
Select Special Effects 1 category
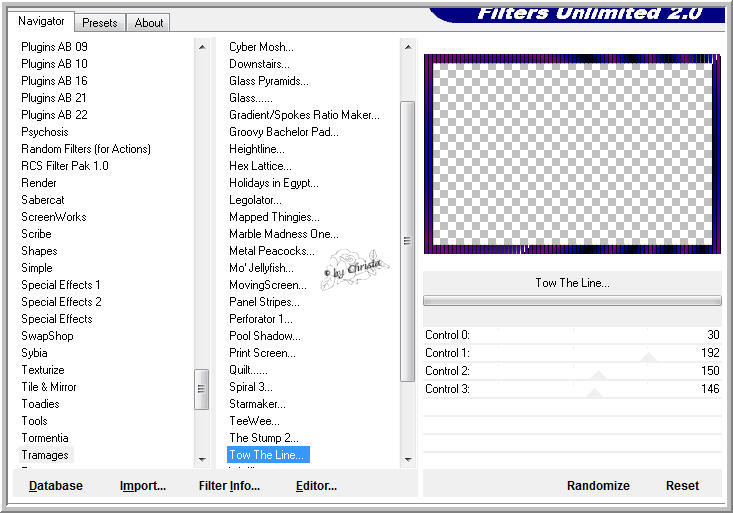tap(61, 285)
